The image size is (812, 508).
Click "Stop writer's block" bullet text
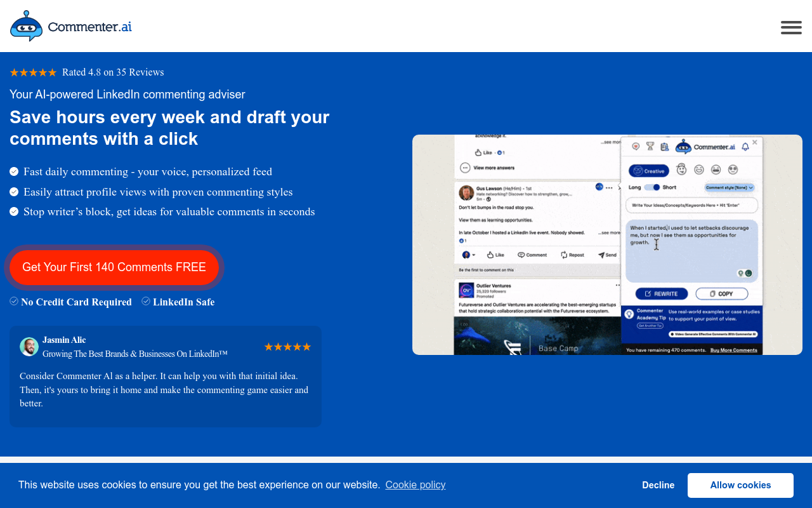pos(169,211)
